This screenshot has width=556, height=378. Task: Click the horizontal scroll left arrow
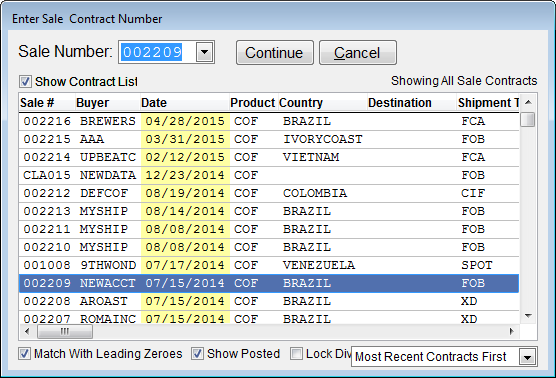[x=27, y=332]
